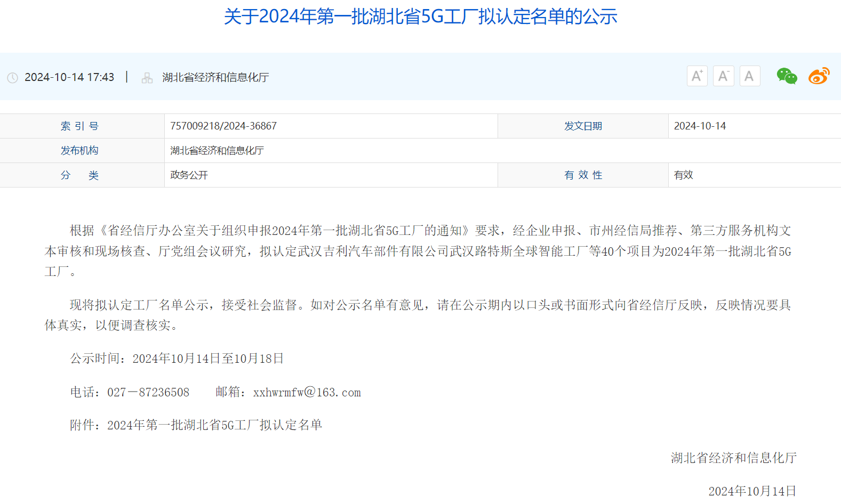Click the email address xxhwrmfw@163.com

point(307,393)
